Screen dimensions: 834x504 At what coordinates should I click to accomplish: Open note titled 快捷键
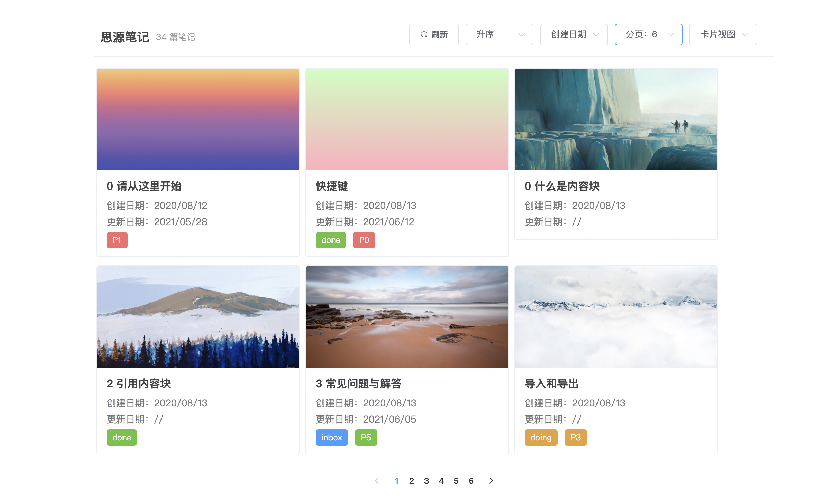331,186
